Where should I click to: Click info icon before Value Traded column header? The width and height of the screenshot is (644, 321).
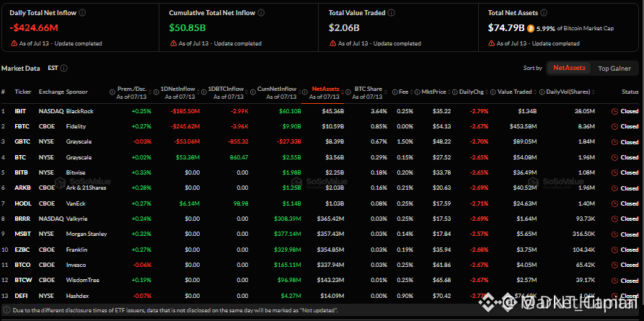click(494, 92)
